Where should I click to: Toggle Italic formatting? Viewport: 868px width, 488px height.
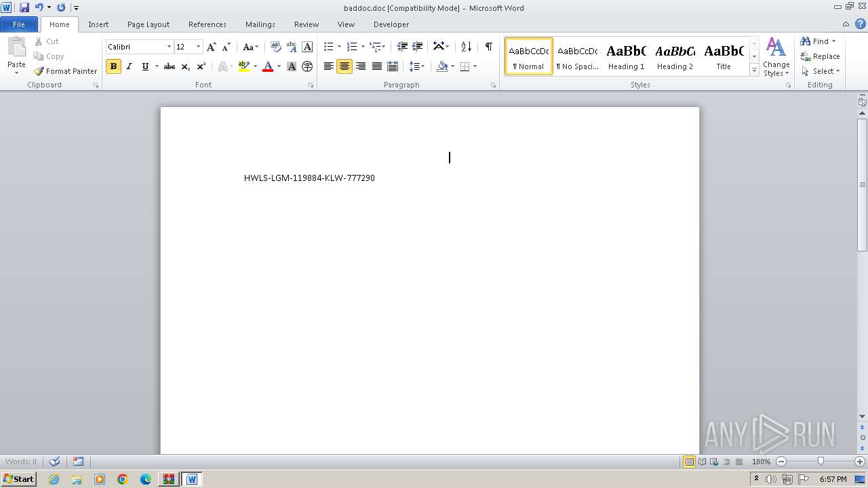[x=129, y=66]
